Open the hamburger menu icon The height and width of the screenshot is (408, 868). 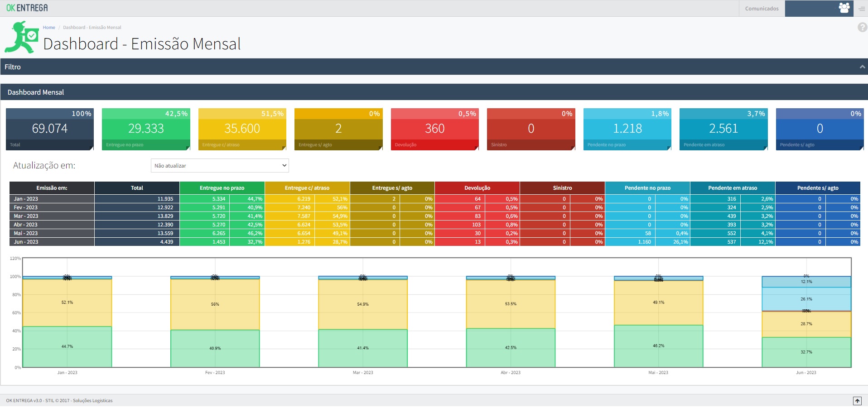click(x=861, y=9)
